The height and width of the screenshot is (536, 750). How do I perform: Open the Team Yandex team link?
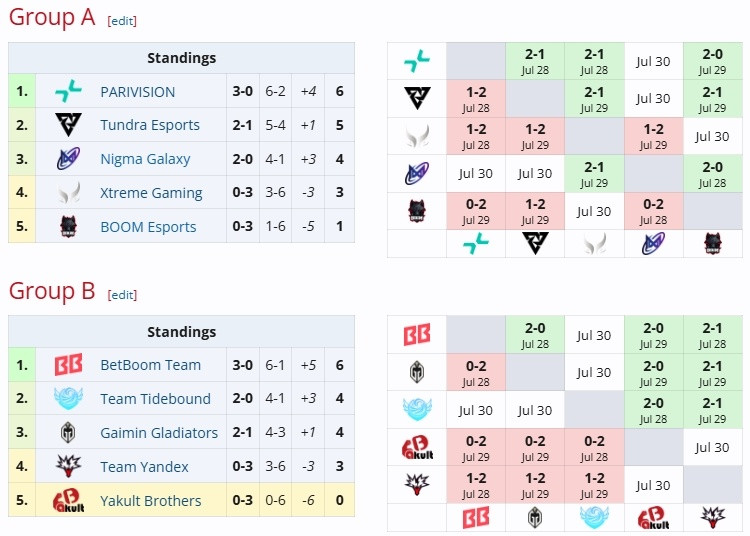(144, 467)
